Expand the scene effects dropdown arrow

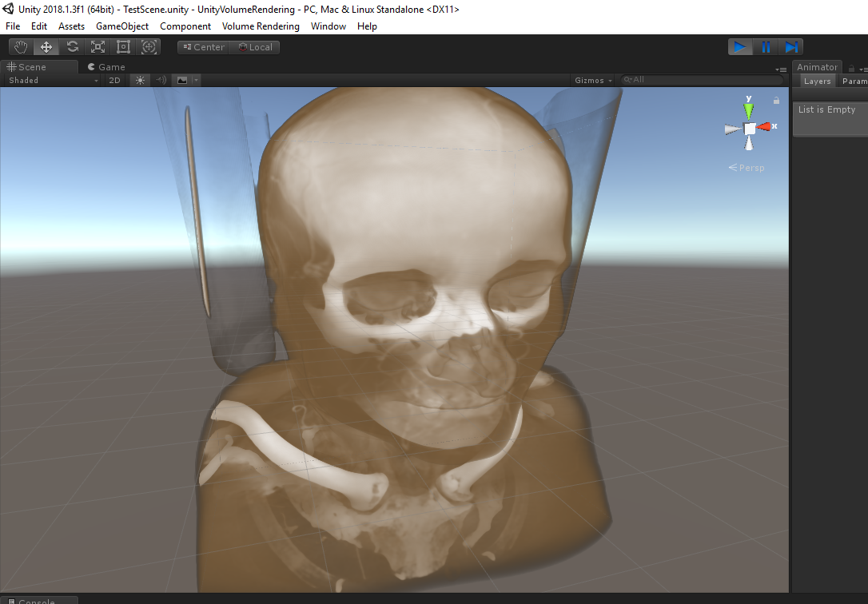coord(196,80)
